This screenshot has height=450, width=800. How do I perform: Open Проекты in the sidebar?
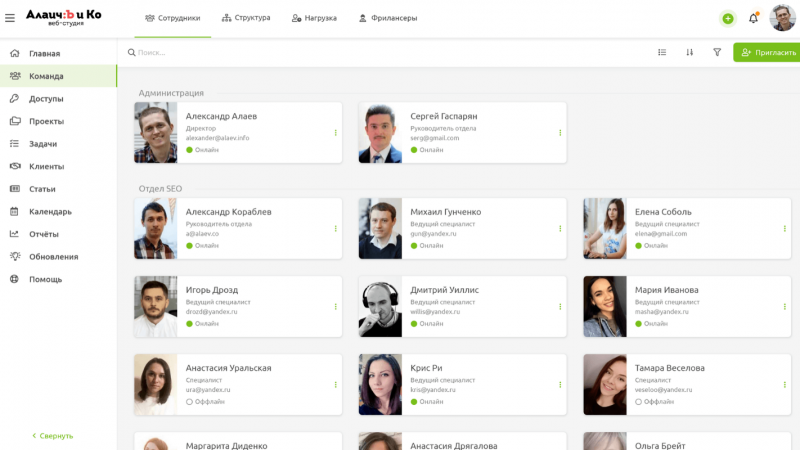pos(46,121)
